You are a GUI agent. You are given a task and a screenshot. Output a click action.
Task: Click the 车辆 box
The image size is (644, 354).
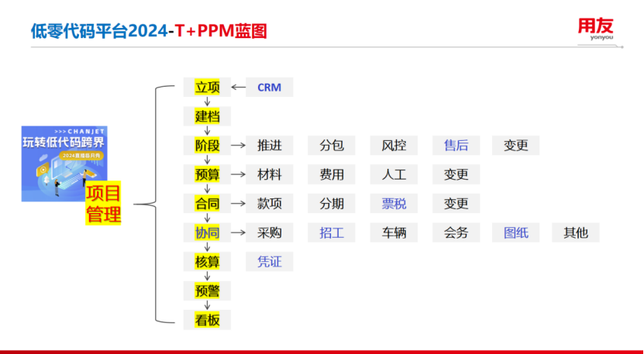pyautogui.click(x=394, y=232)
